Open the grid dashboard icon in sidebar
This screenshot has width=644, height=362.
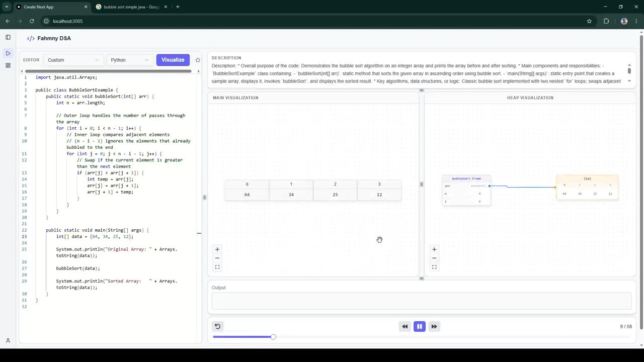8,65
